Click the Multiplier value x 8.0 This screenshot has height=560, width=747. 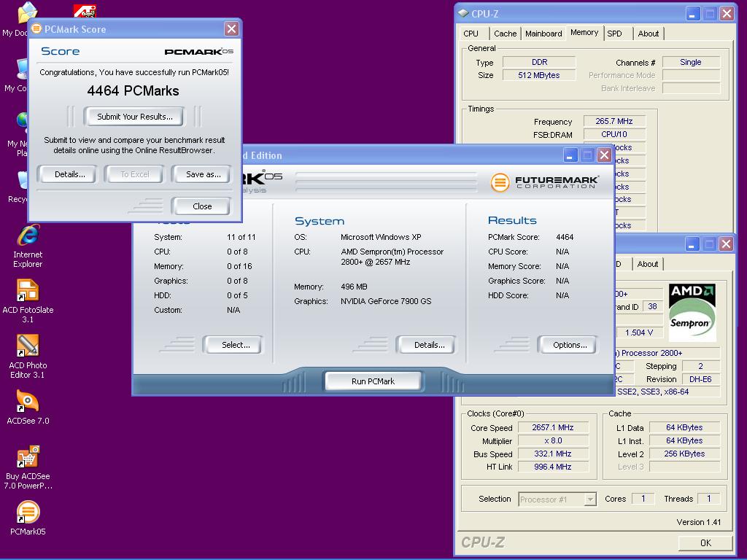[x=553, y=440]
